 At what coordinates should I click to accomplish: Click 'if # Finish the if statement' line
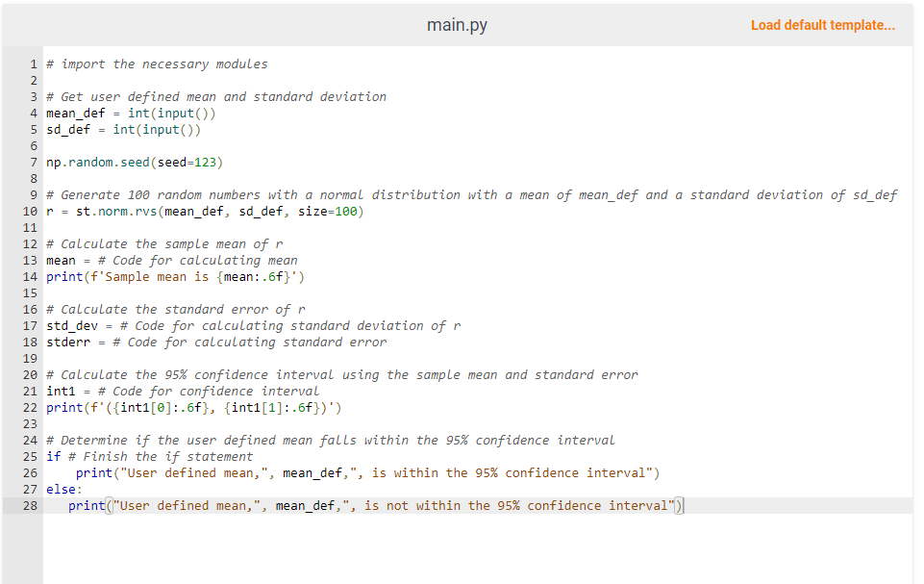coord(149,457)
